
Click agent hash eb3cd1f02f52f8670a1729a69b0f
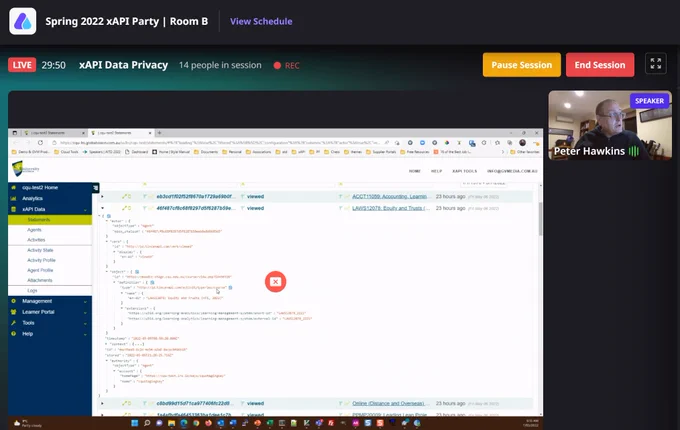(x=196, y=196)
